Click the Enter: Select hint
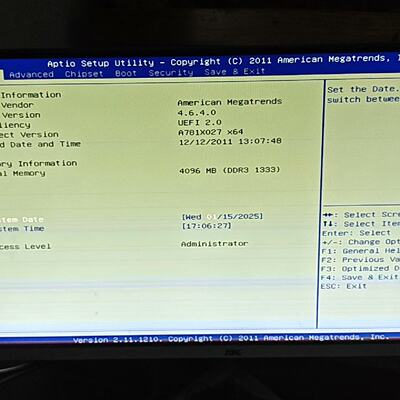This screenshot has width=400, height=400. 356,233
